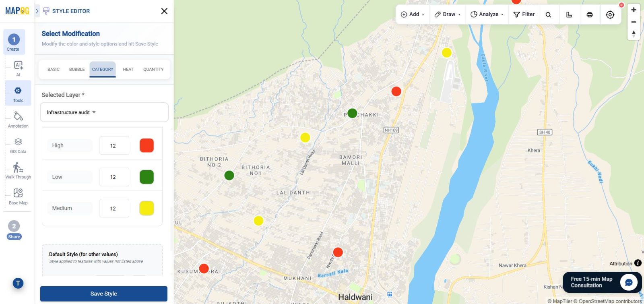644x304 pixels.
Task: Click the Attribution label
Action: coord(621,264)
